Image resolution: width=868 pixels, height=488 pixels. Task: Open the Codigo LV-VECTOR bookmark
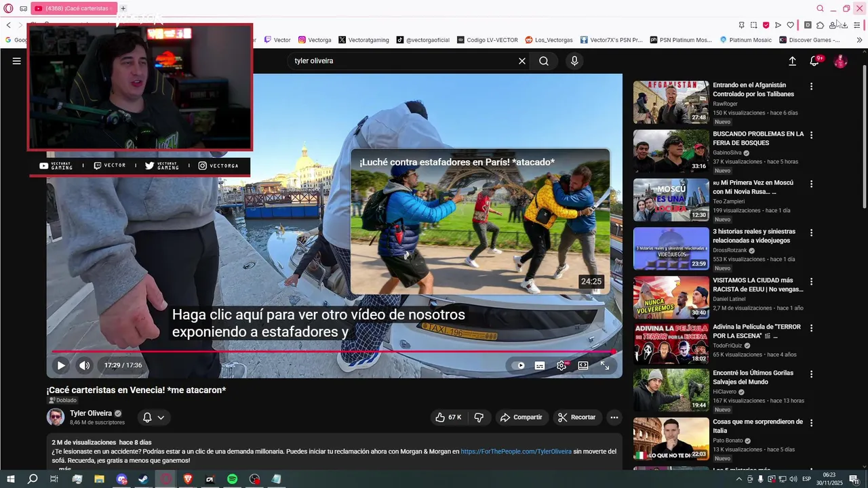click(x=488, y=40)
